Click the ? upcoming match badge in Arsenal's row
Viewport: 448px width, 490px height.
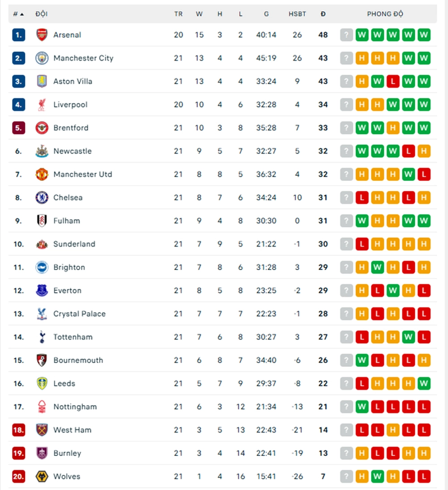[346, 34]
